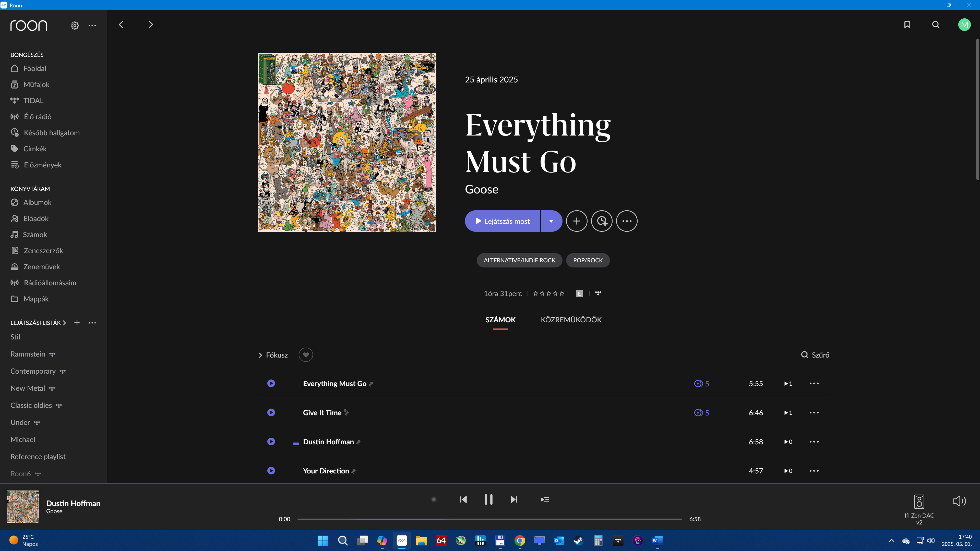Screen dimensions: 980x551
Task: Open the Reference playlist
Action: pos(38,456)
